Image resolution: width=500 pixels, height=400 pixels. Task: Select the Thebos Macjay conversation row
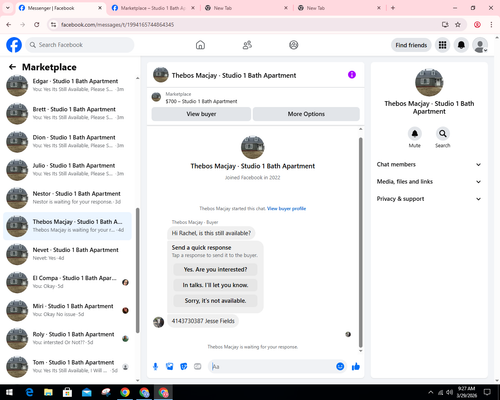click(68, 226)
